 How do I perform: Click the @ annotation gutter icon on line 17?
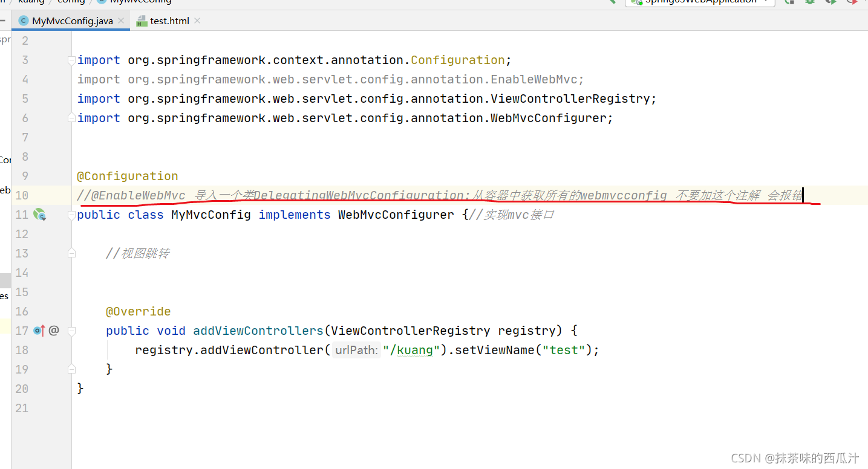coord(53,330)
